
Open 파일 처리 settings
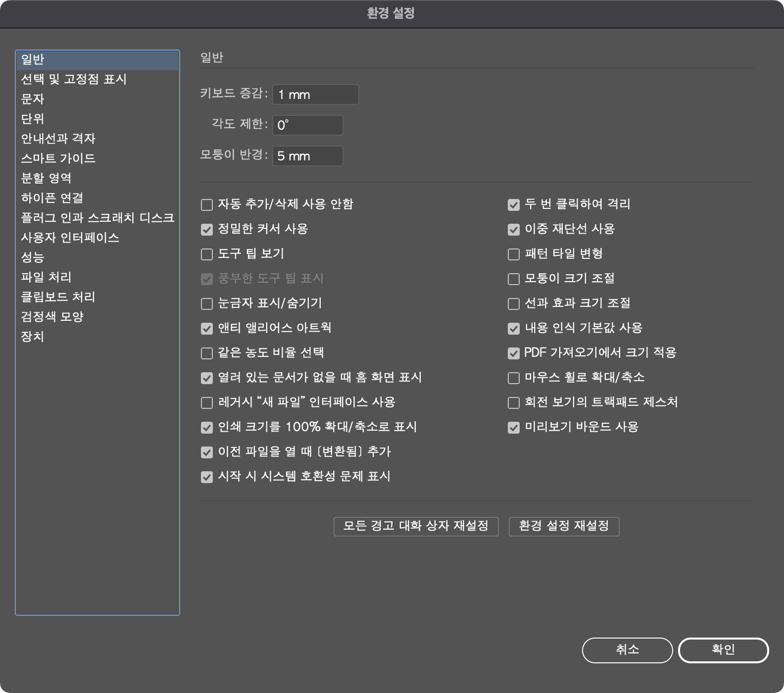(98, 277)
